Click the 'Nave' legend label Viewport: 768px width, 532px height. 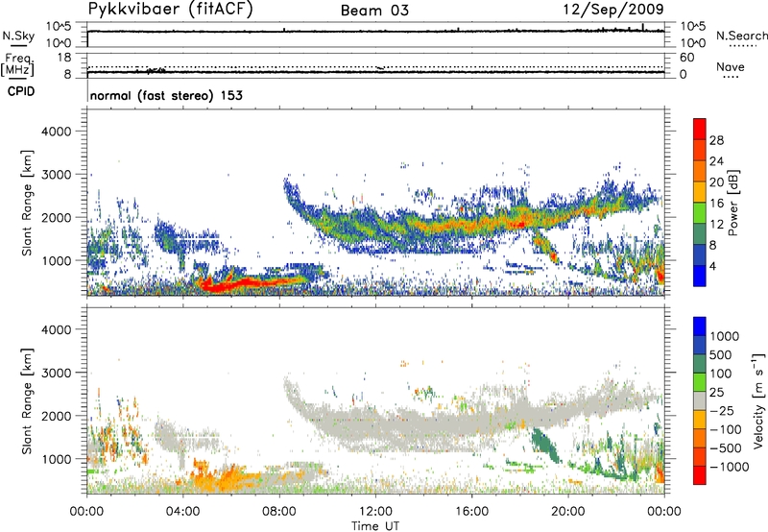[x=731, y=66]
